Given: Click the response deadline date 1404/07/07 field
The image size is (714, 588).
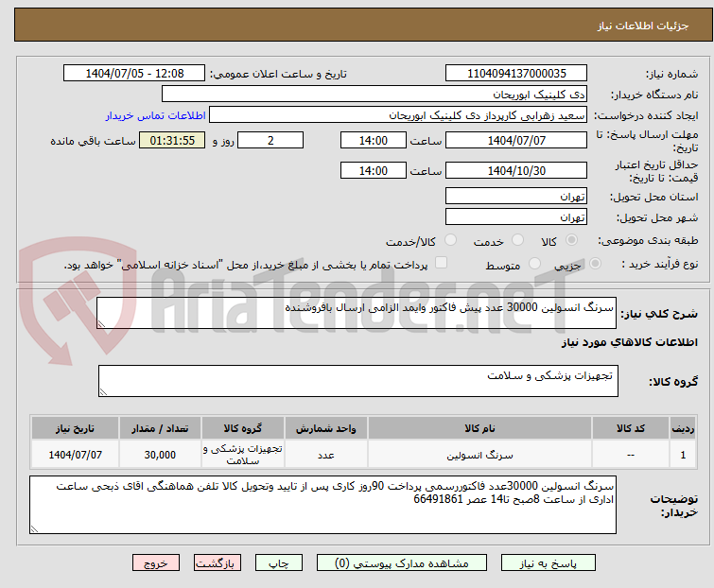Looking at the screenshot, I should 516,140.
